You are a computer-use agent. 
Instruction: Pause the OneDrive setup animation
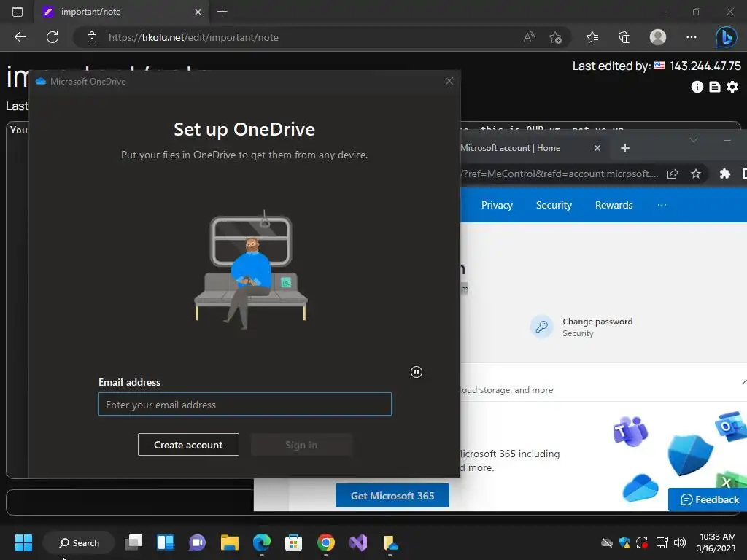tap(417, 372)
